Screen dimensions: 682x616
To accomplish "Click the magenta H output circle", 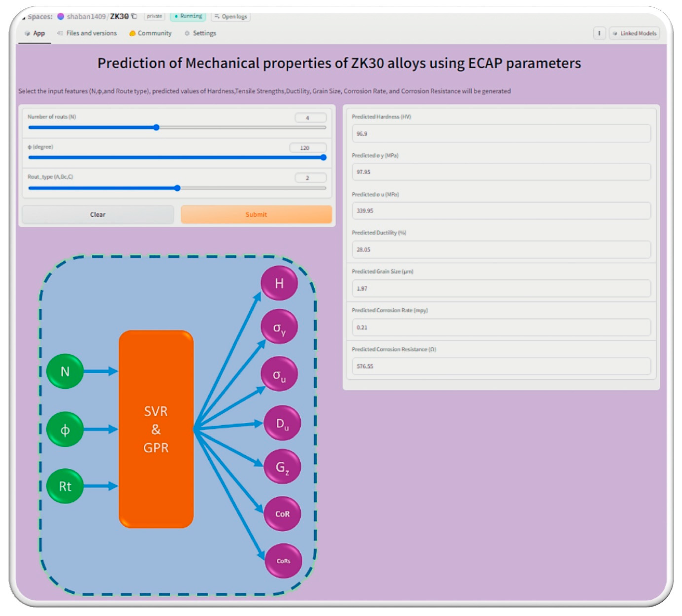I will [279, 283].
